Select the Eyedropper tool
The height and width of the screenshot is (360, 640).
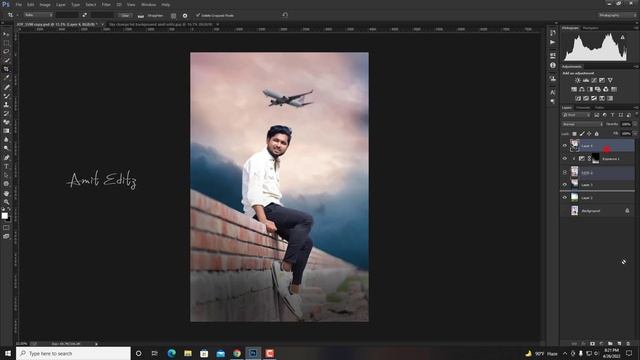[6, 78]
